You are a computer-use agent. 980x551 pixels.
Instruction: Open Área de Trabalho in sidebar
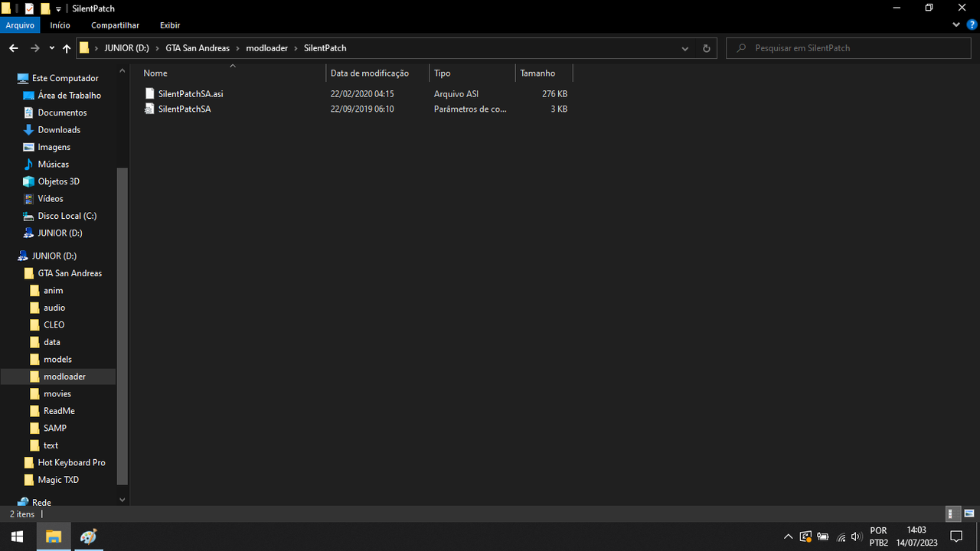69,95
